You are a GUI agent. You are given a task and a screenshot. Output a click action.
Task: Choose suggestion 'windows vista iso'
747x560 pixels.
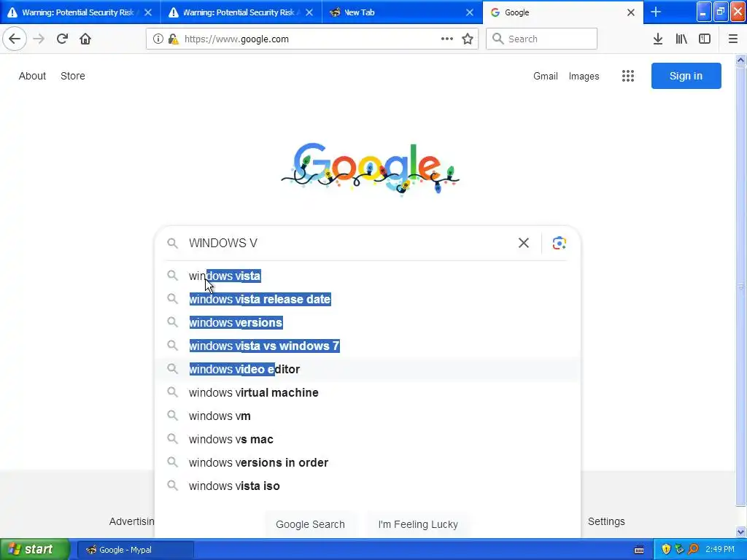click(367, 486)
